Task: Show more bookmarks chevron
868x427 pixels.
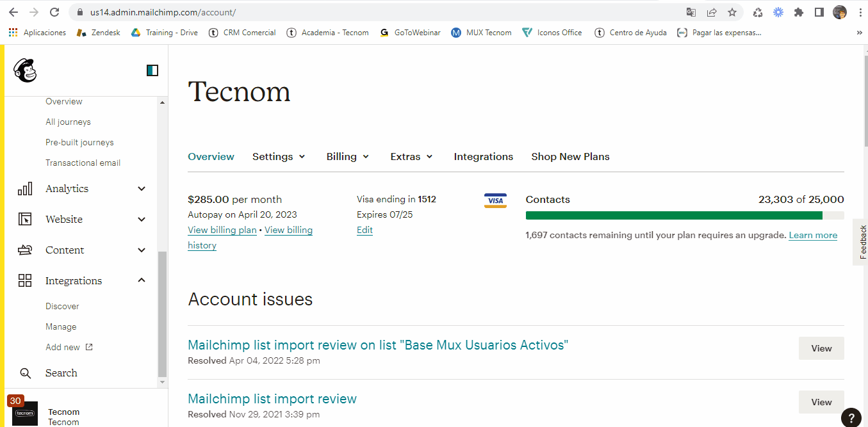Action: 859,32
